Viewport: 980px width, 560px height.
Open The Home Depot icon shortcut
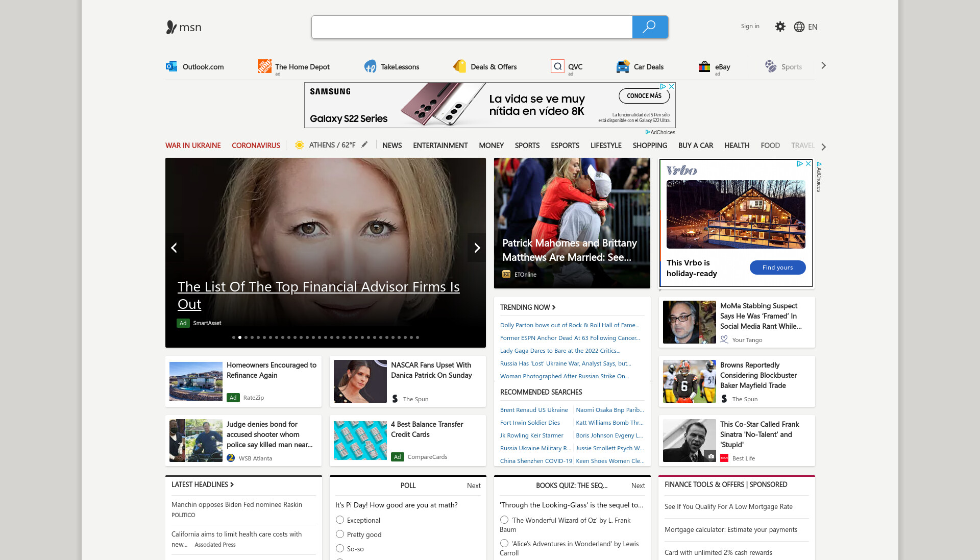pos(264,66)
